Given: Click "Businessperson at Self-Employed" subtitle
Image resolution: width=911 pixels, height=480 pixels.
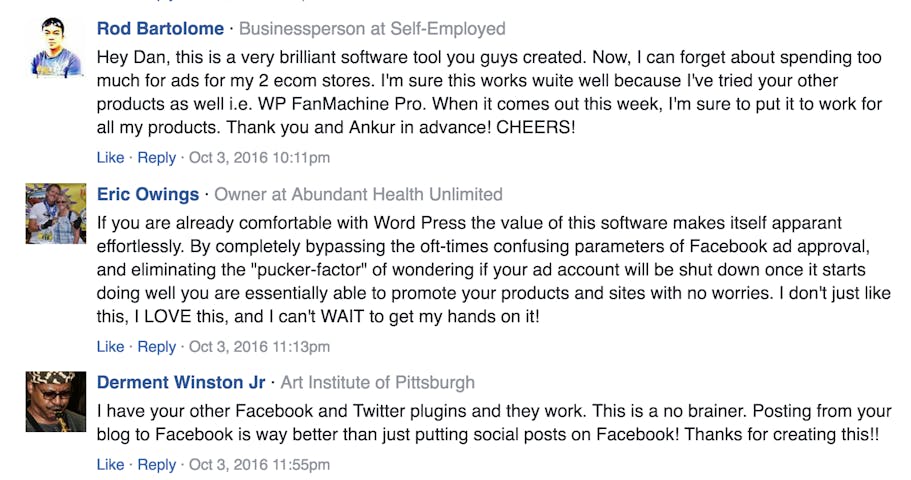Looking at the screenshot, I should click(372, 29).
